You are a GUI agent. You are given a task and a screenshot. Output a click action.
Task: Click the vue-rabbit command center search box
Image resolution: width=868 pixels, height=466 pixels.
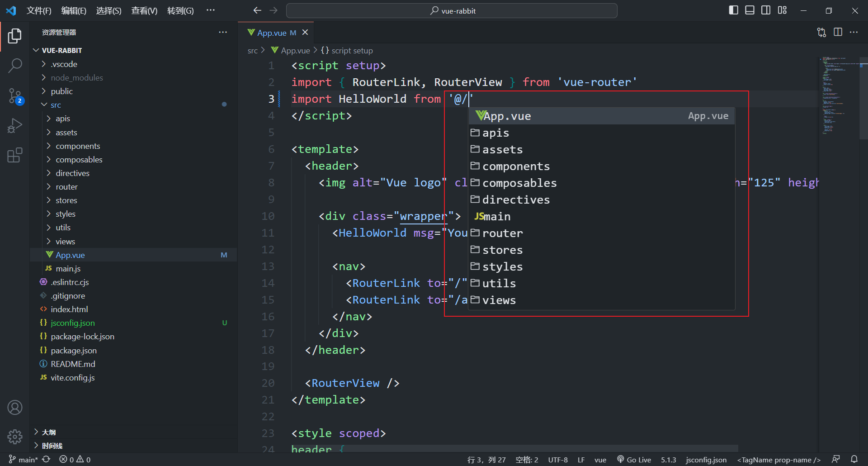click(x=452, y=10)
